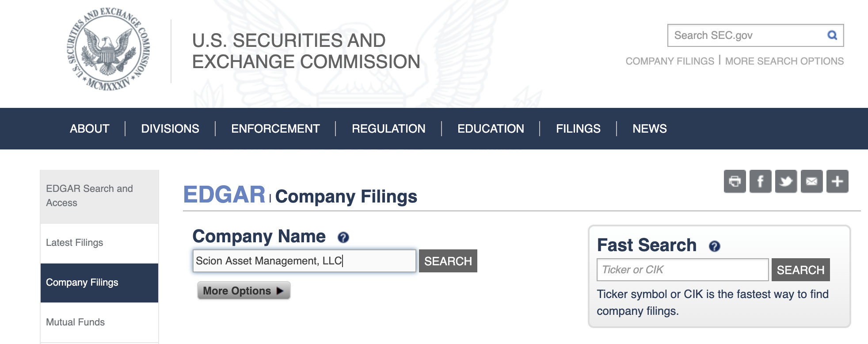Open more sharing options with the plus icon

click(838, 181)
